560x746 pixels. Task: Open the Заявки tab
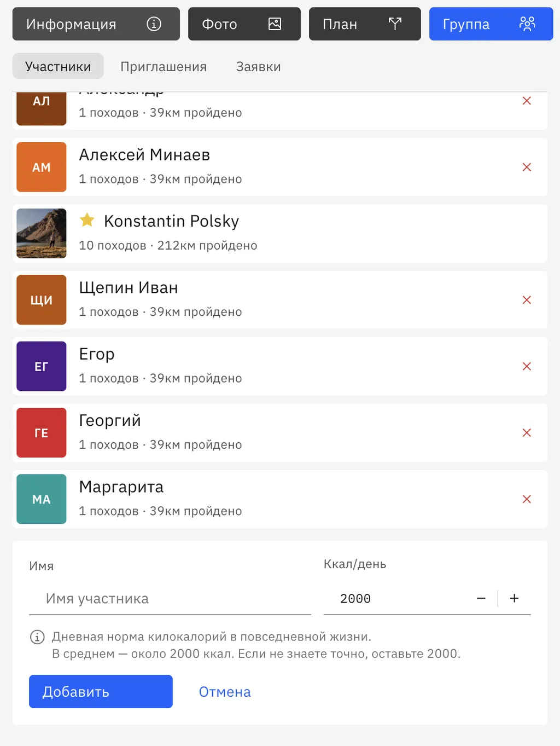coord(258,67)
